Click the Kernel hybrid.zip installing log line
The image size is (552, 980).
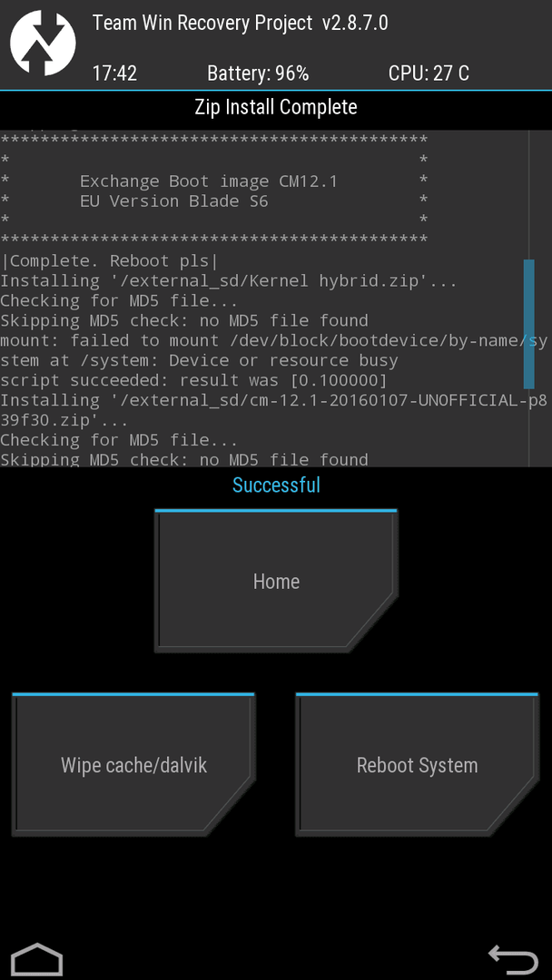[229, 280]
